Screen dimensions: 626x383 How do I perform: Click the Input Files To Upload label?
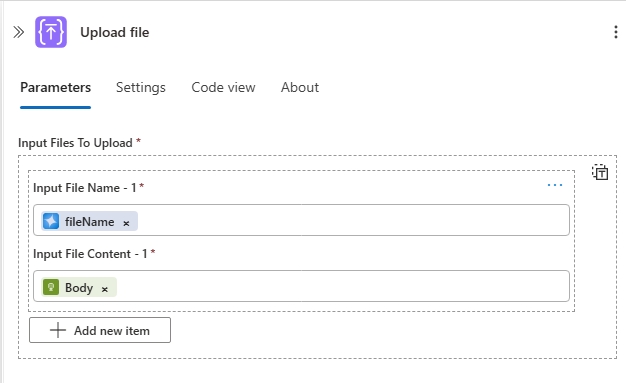pyautogui.click(x=75, y=143)
